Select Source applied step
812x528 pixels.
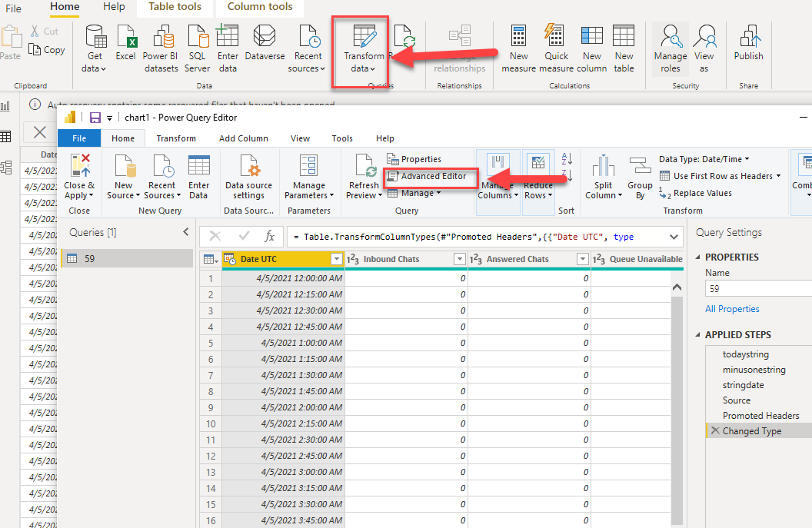click(737, 400)
